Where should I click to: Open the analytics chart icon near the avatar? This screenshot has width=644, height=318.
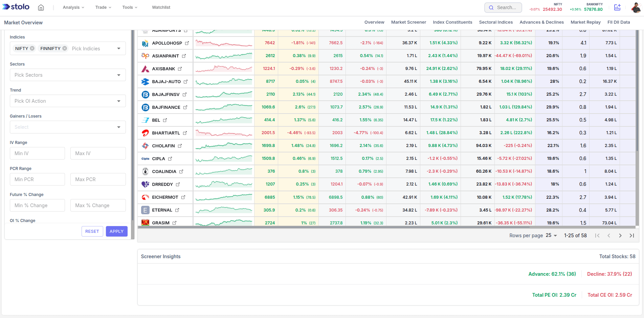(617, 7)
